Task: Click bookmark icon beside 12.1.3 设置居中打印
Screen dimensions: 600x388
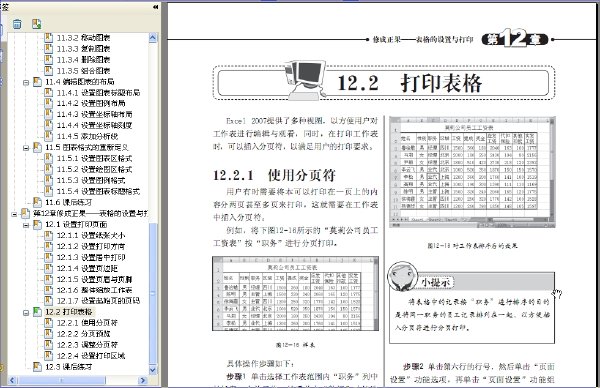Action: tap(49, 257)
